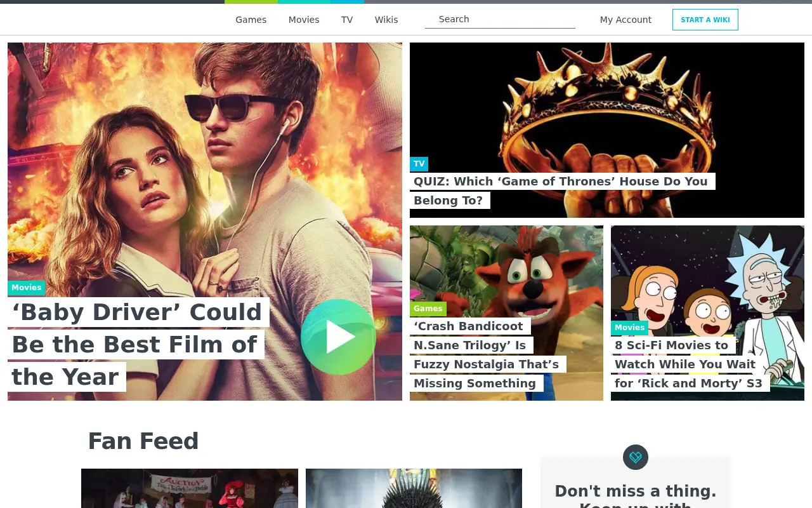
Task: Click the Search input field
Action: click(x=500, y=20)
